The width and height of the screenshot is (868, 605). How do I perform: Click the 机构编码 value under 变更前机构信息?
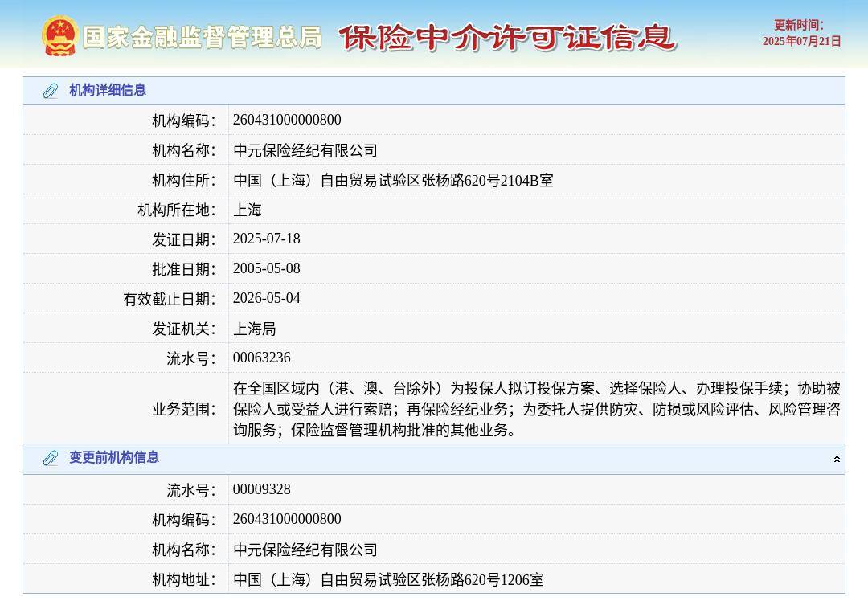pos(287,519)
